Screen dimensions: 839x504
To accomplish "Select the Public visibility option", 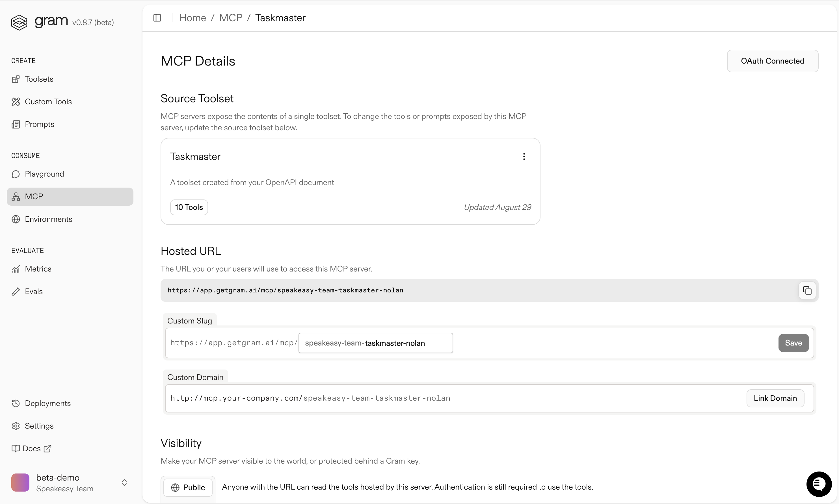I will point(188,487).
